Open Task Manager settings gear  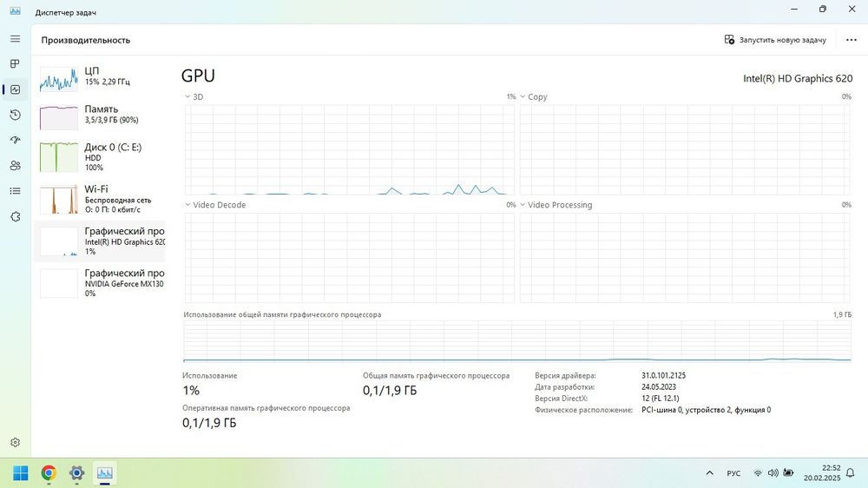(x=15, y=442)
